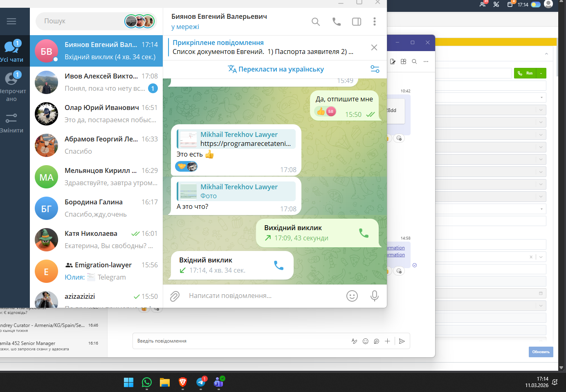Open stories avatars in the search bar
This screenshot has width=566, height=392.
pos(140,21)
